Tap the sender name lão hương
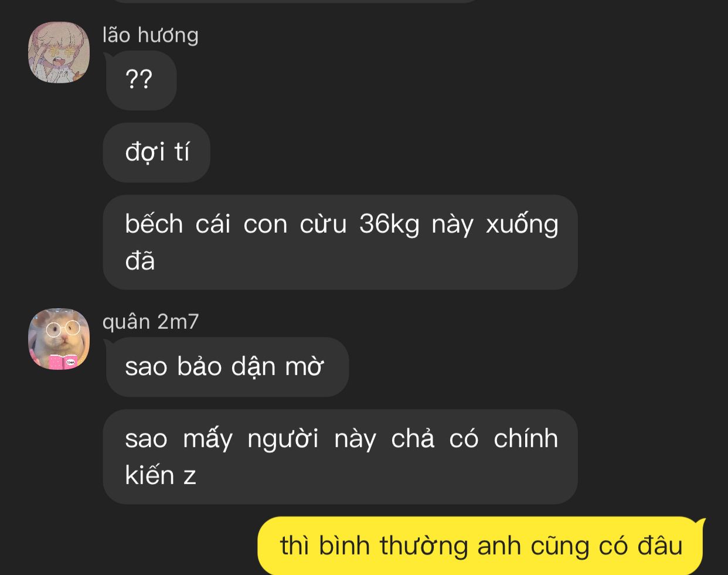728x575 pixels. (150, 35)
